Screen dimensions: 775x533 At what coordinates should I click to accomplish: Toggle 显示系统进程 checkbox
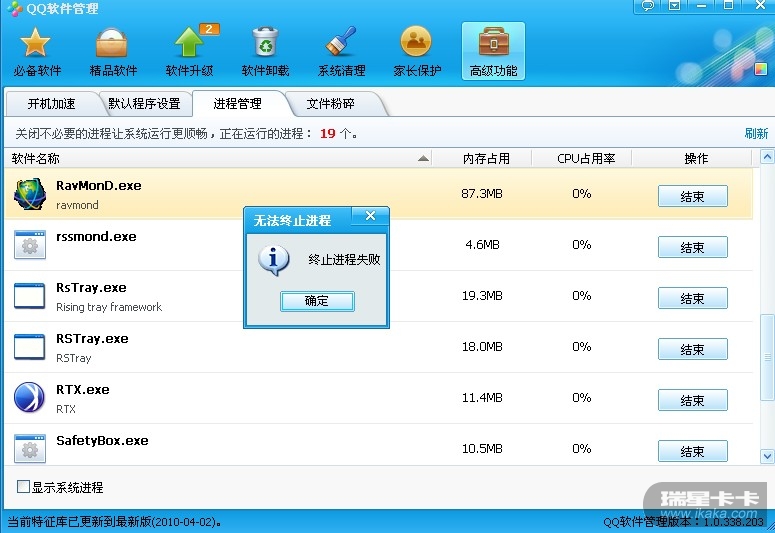tap(23, 487)
